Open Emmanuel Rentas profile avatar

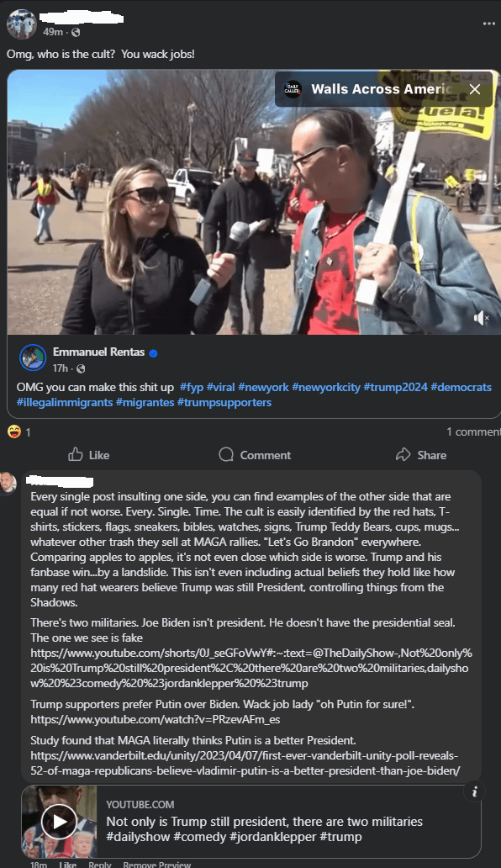point(33,357)
